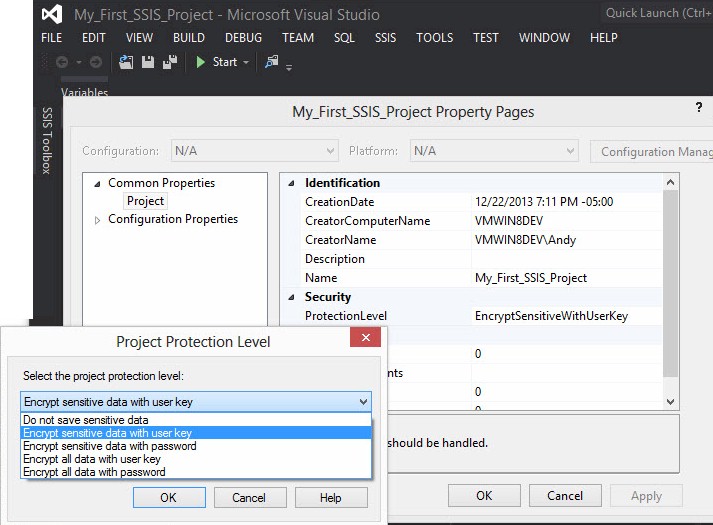The height and width of the screenshot is (525, 713).
Task: Click Cancel in Property Pages dialog
Action: [565, 495]
